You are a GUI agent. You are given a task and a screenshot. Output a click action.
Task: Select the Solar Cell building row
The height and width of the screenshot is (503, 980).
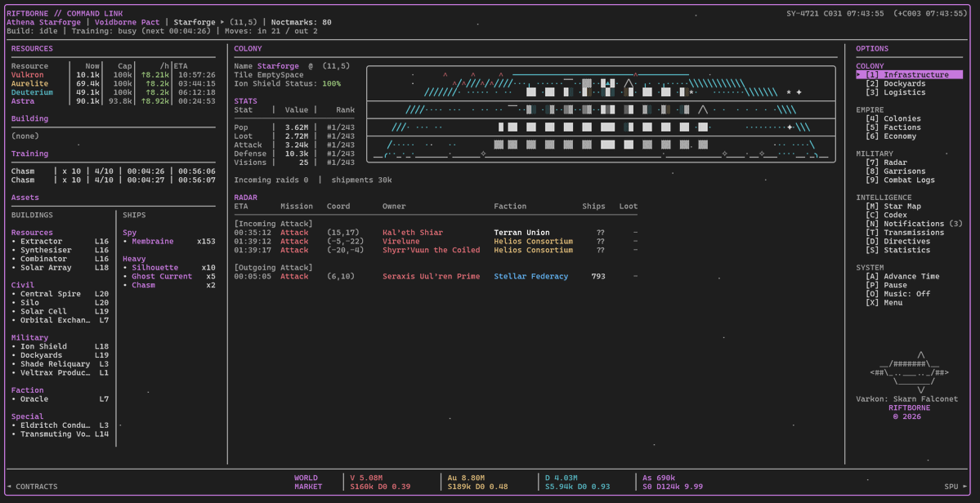tap(60, 311)
